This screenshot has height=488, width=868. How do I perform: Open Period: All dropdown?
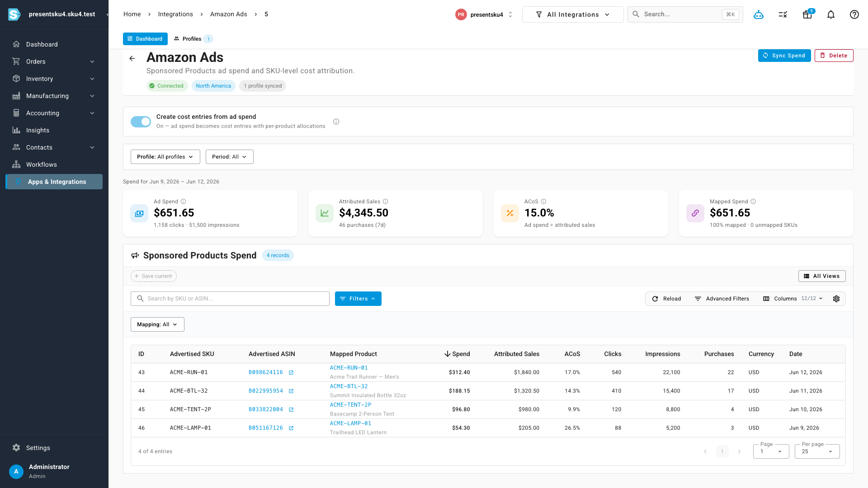(x=230, y=157)
